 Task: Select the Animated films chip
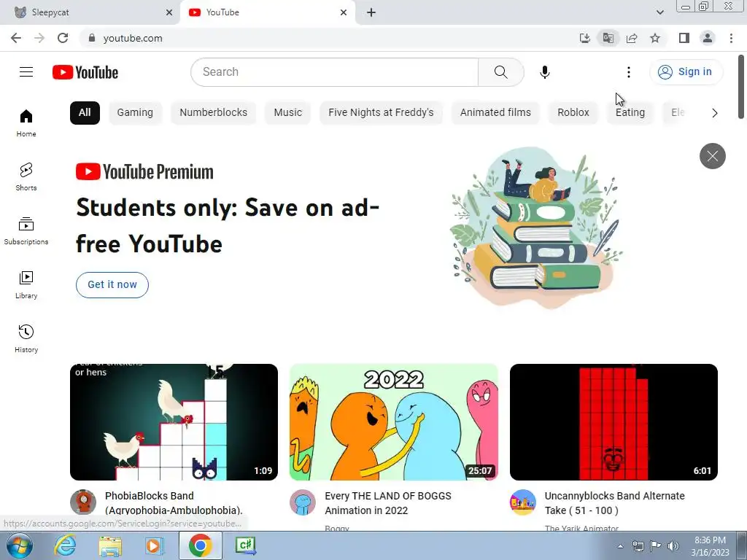point(495,113)
